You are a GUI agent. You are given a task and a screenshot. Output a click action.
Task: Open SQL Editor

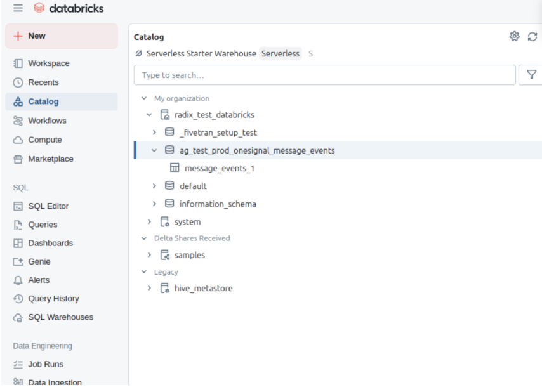[x=48, y=206]
